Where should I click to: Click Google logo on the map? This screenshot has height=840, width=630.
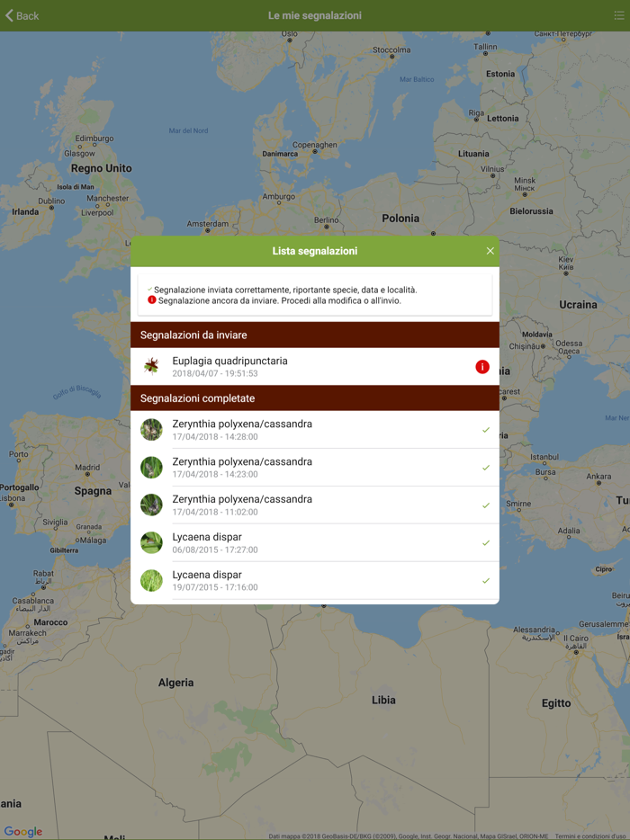coord(23,831)
